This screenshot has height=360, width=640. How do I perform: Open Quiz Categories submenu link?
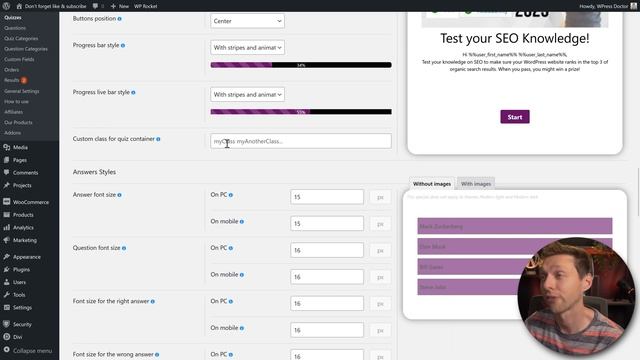21,38
